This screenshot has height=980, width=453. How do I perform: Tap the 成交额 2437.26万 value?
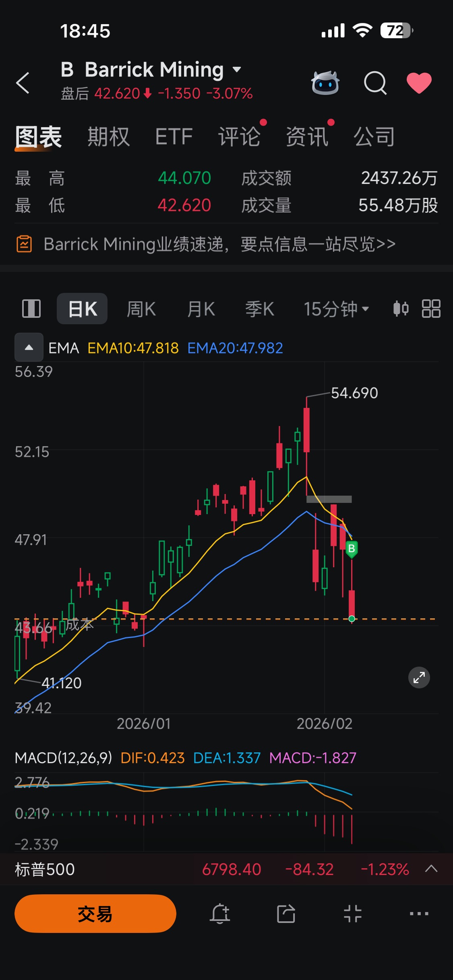pos(399,178)
